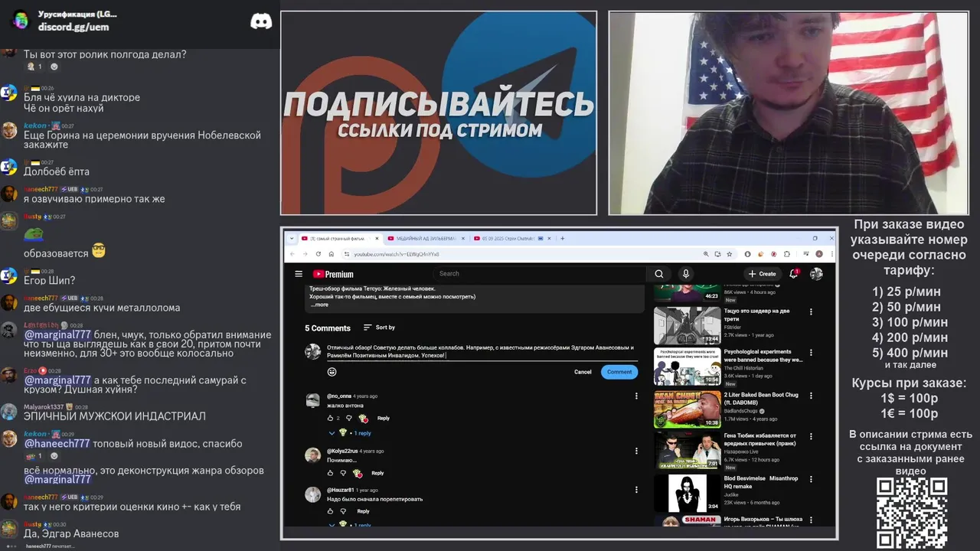Screen dimensions: 980x551
Task: Like the @Hauzar81 comment
Action: click(x=330, y=511)
